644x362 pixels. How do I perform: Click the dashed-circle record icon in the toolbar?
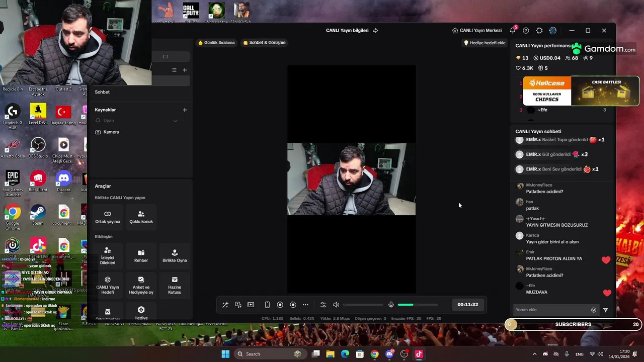click(x=293, y=305)
